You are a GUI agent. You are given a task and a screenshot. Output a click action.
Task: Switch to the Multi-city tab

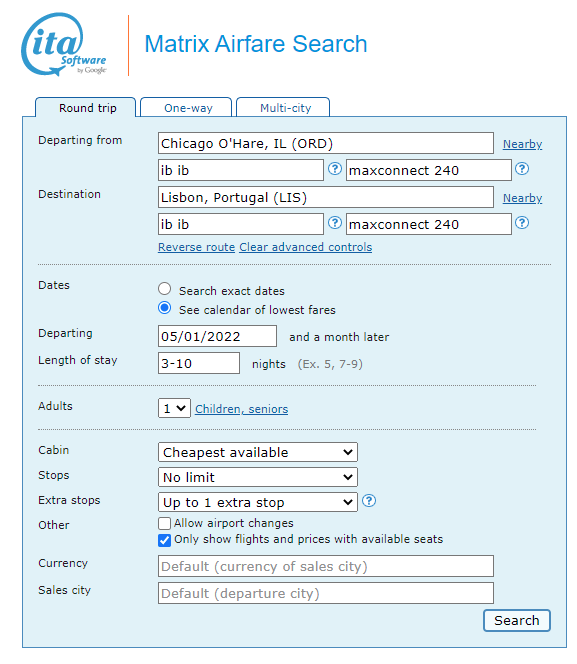click(283, 108)
